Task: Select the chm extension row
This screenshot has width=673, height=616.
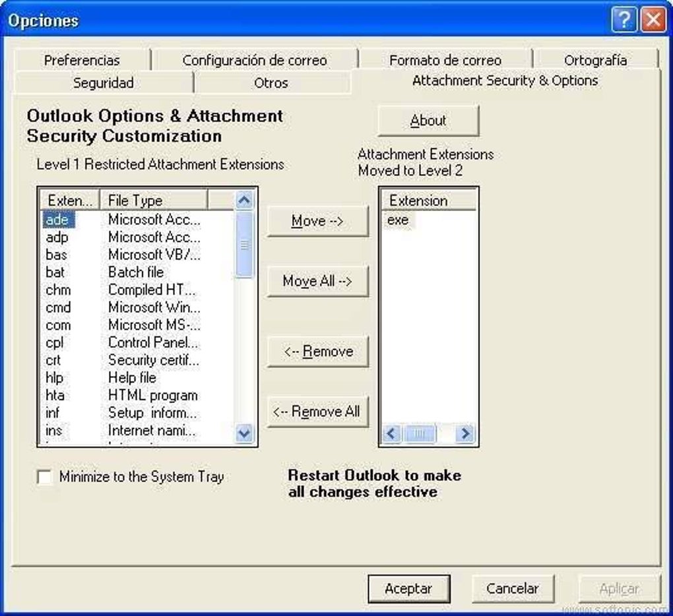Action: [137, 290]
